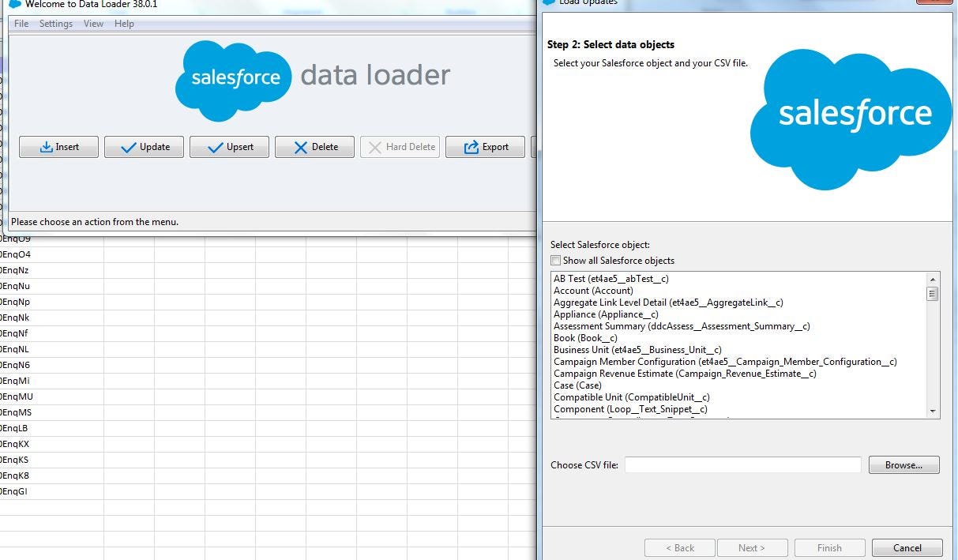Open the Help menu
Image resolution: width=958 pixels, height=560 pixels.
coord(124,24)
